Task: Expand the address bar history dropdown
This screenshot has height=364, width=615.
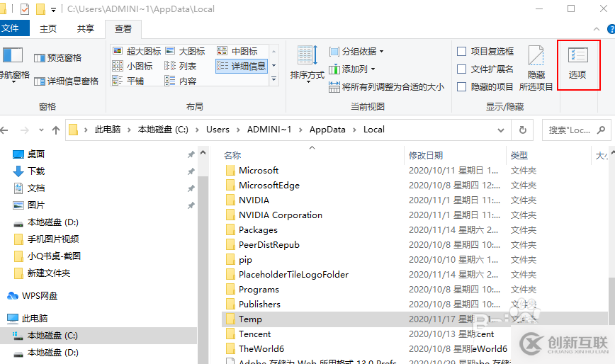Action: (x=500, y=130)
